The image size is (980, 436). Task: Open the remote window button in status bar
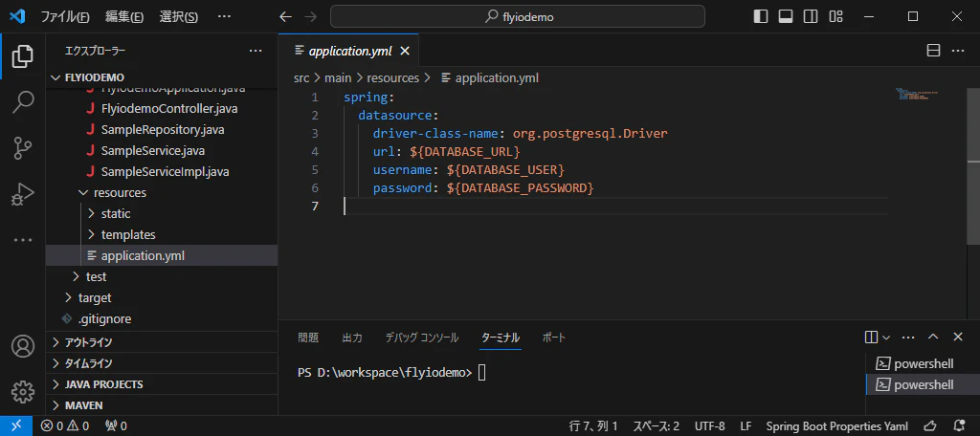(16, 426)
